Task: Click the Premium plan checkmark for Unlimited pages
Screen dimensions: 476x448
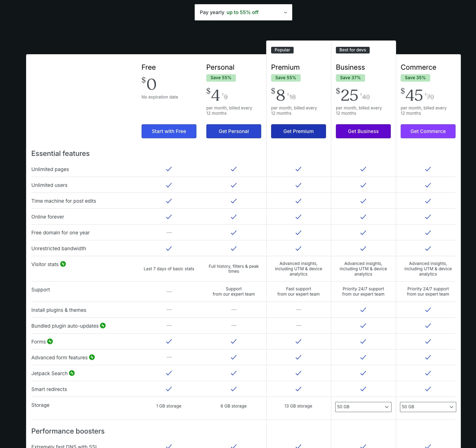Action: point(299,169)
